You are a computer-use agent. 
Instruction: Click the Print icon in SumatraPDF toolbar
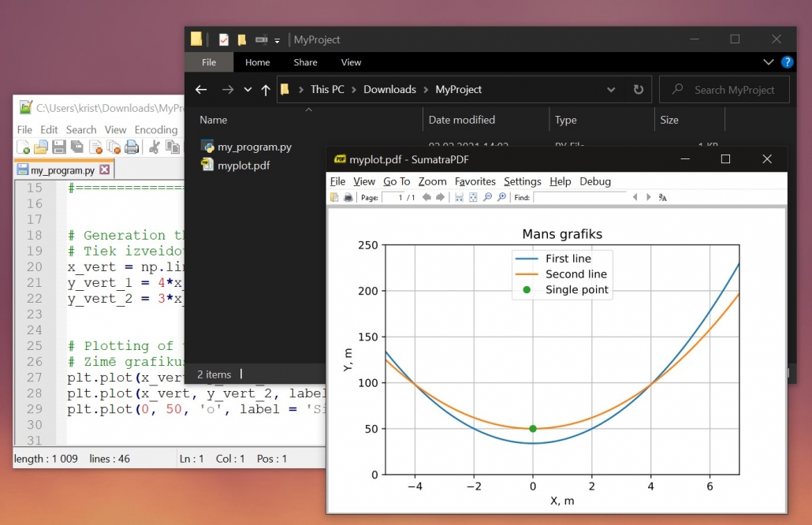click(x=348, y=197)
